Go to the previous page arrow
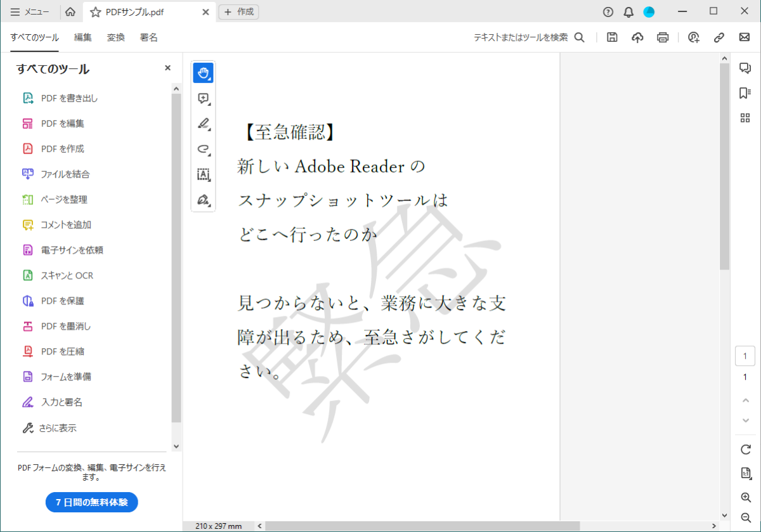Screen dimensions: 761x532 (x=745, y=401)
